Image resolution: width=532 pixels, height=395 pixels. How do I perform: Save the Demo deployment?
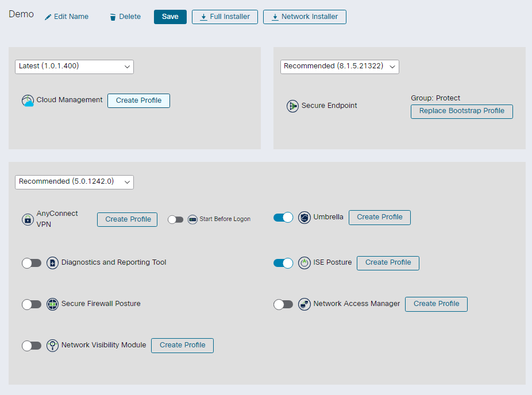pos(170,17)
